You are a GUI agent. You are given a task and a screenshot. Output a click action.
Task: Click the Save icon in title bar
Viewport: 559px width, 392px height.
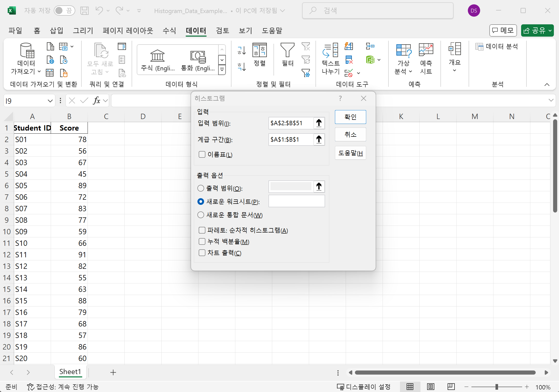pos(84,10)
